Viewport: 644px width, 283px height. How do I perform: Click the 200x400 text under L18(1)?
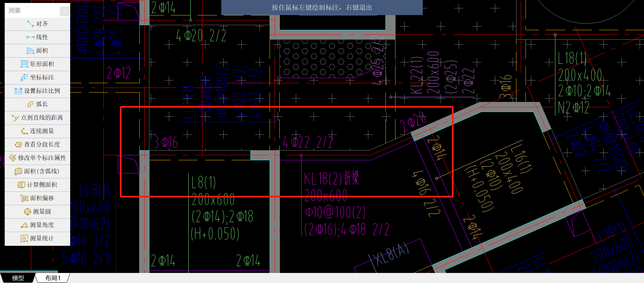[x=580, y=75]
